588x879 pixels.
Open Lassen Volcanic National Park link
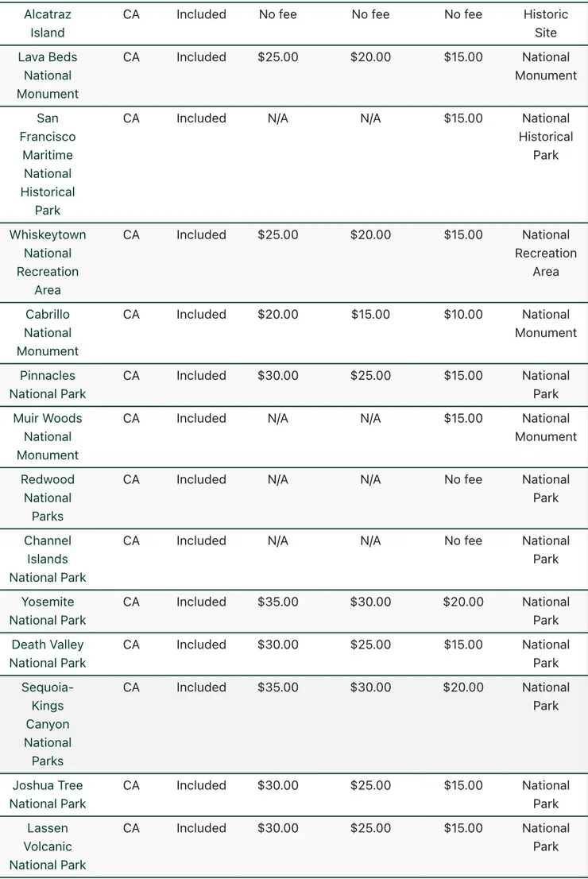pos(48,846)
